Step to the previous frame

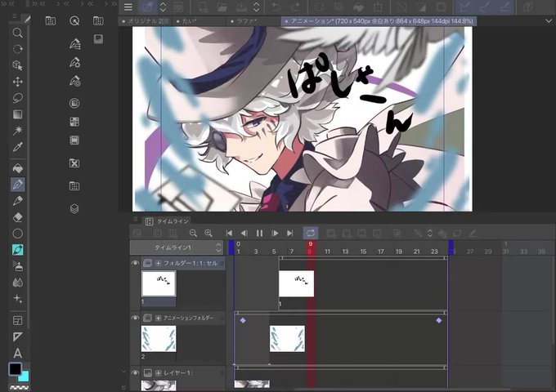[x=244, y=233]
